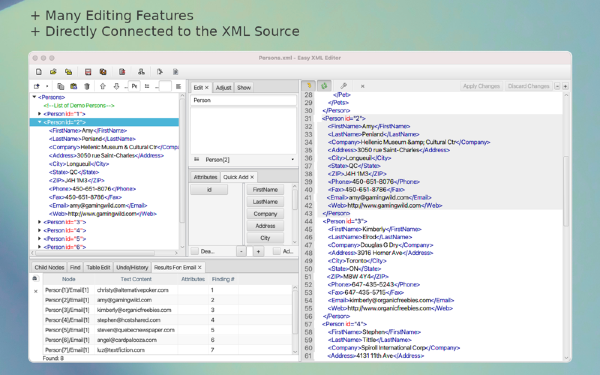600x375 pixels.
Task: Expand the Person id="6" tree node
Action: click(39, 247)
